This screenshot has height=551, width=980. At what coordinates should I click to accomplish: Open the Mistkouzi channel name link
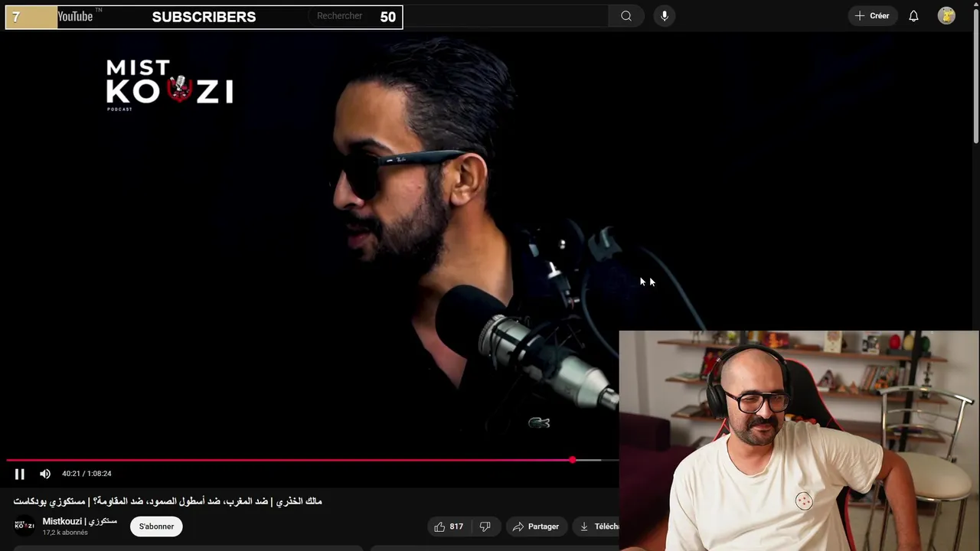tap(80, 521)
